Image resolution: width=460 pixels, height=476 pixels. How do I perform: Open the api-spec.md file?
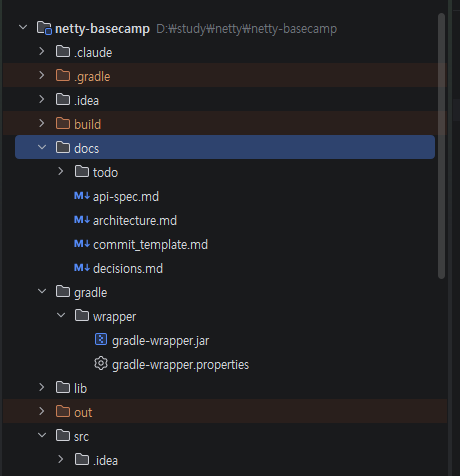click(x=126, y=197)
